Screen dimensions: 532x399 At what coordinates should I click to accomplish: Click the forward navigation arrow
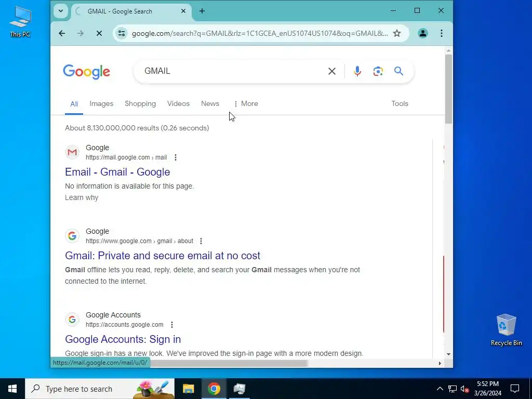(81, 33)
